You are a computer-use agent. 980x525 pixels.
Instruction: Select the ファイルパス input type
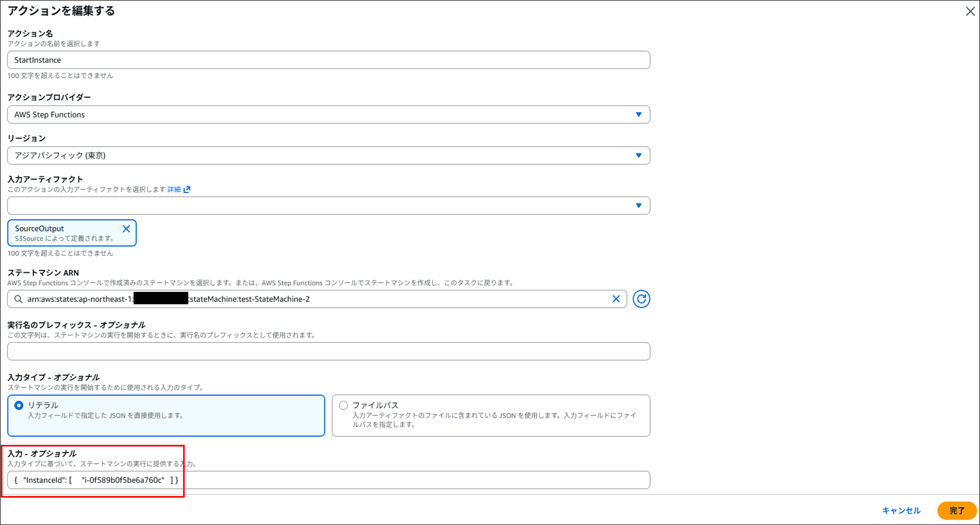point(343,405)
